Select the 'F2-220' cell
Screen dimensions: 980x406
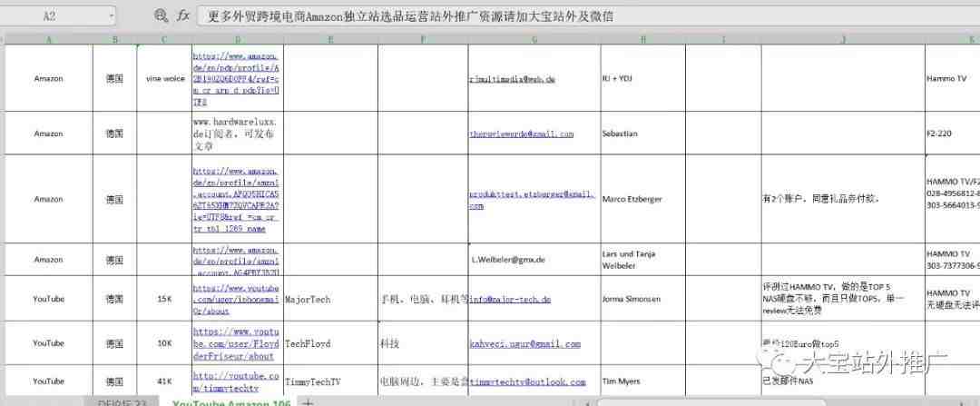953,134
